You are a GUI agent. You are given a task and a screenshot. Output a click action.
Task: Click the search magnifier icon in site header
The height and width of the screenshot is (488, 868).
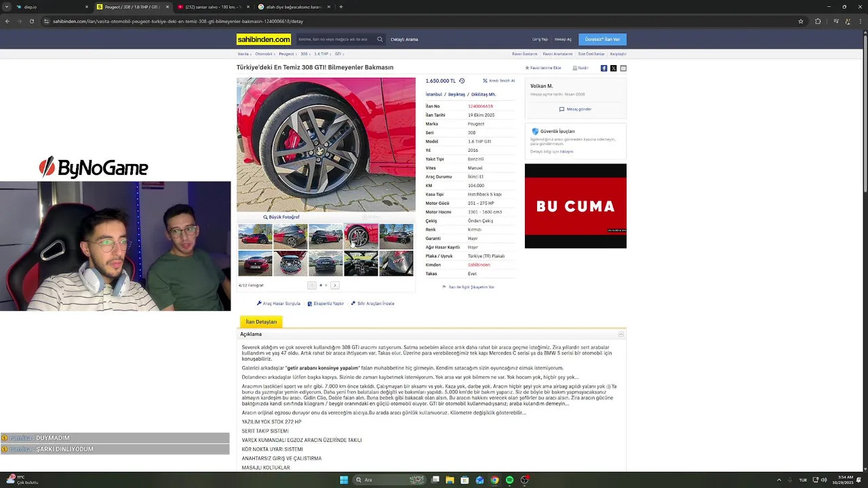coord(380,39)
